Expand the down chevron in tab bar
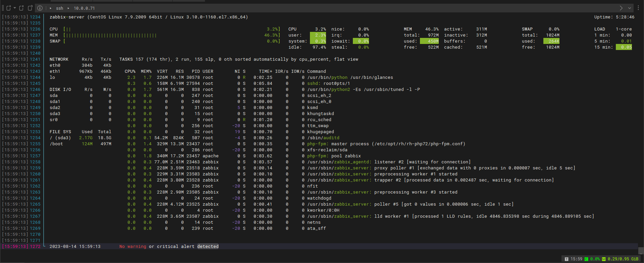644x263 pixels. (630, 8)
